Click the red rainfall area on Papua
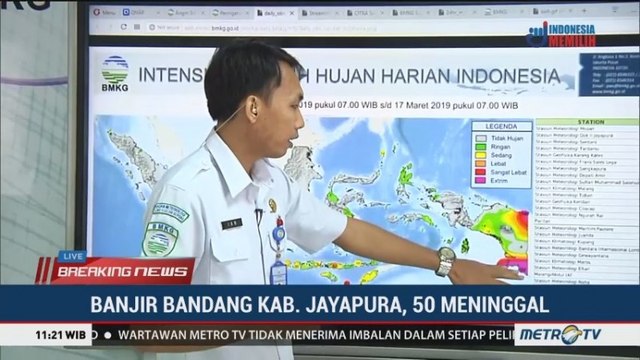This screenshot has height=360, width=640. 522,220
